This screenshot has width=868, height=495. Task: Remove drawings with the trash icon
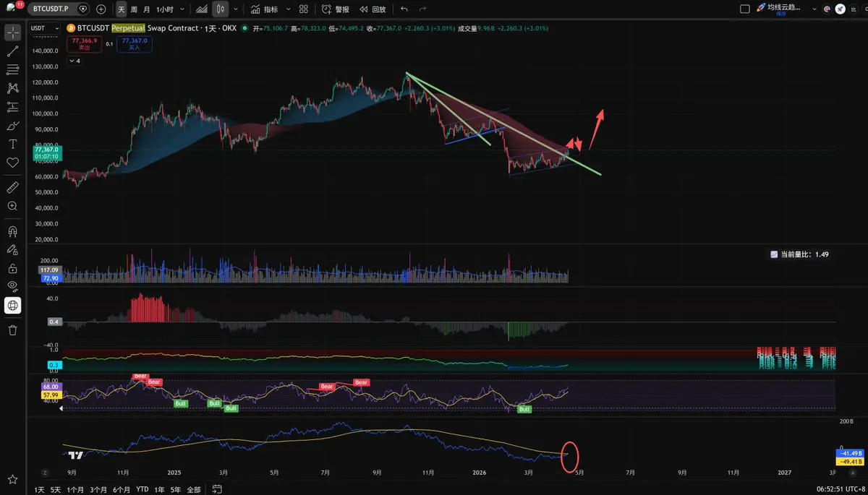[12, 330]
